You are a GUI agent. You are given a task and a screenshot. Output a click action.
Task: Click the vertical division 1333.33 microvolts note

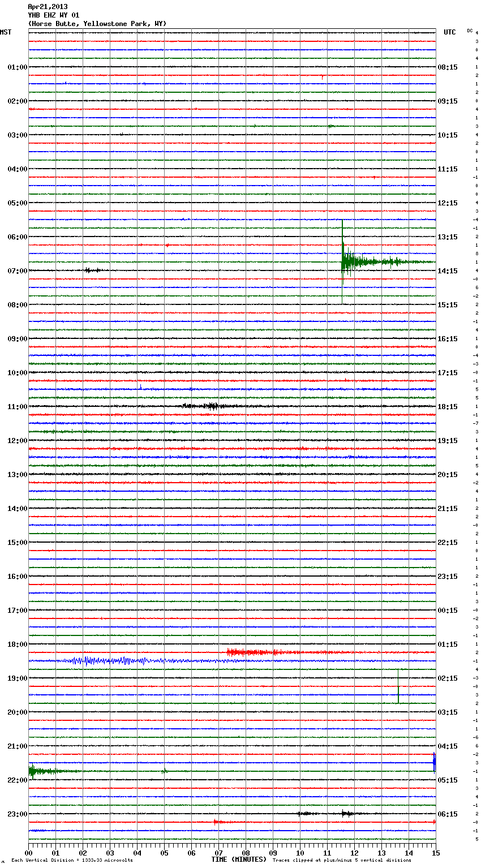72,860
